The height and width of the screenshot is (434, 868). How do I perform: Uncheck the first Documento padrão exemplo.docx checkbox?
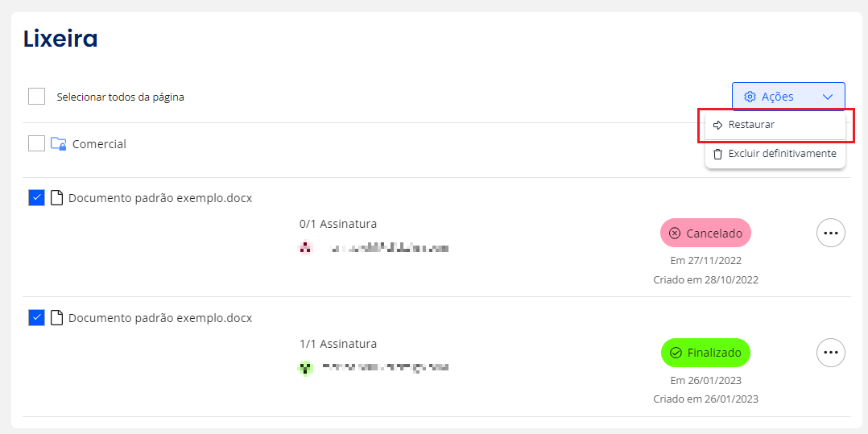pos(36,197)
